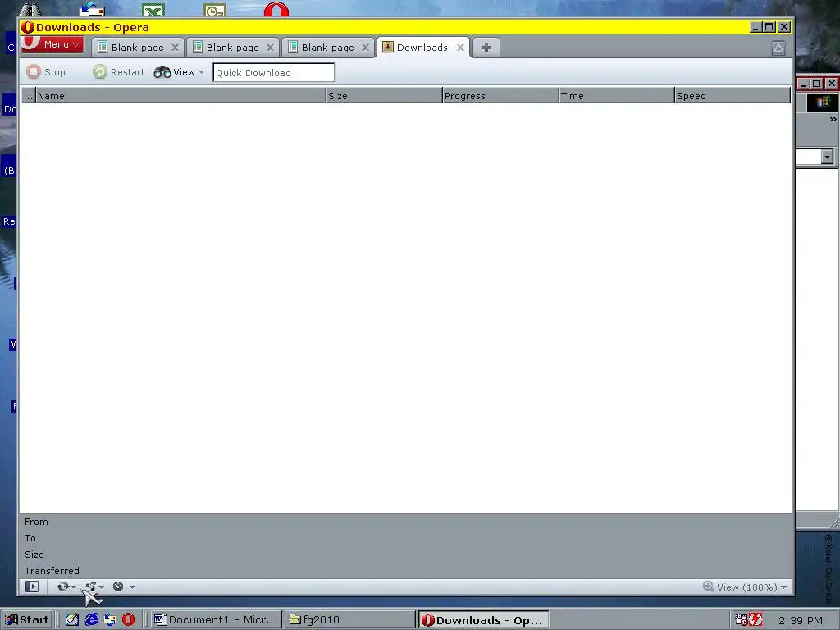840x630 pixels.
Task: Close the Downloads tab
Action: [460, 48]
